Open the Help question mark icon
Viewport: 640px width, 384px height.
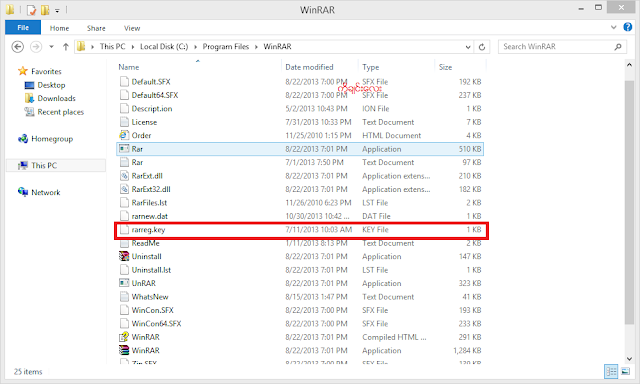627,27
